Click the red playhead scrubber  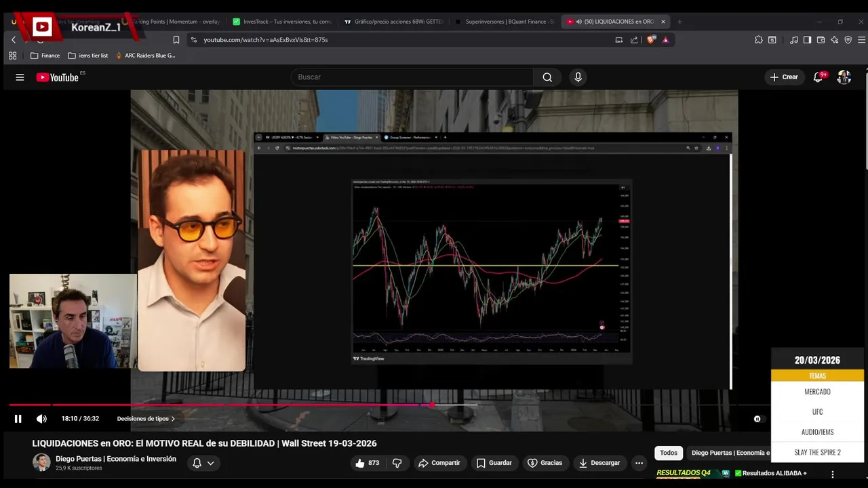point(432,405)
